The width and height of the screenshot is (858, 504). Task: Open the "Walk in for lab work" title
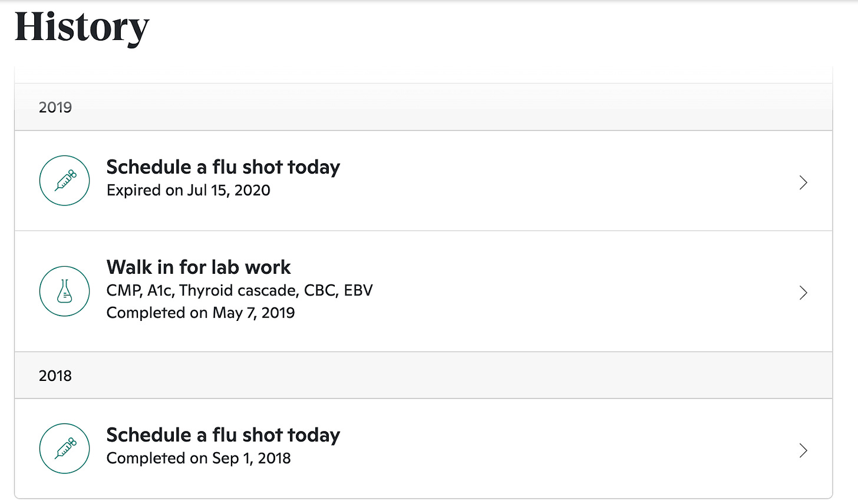(198, 267)
